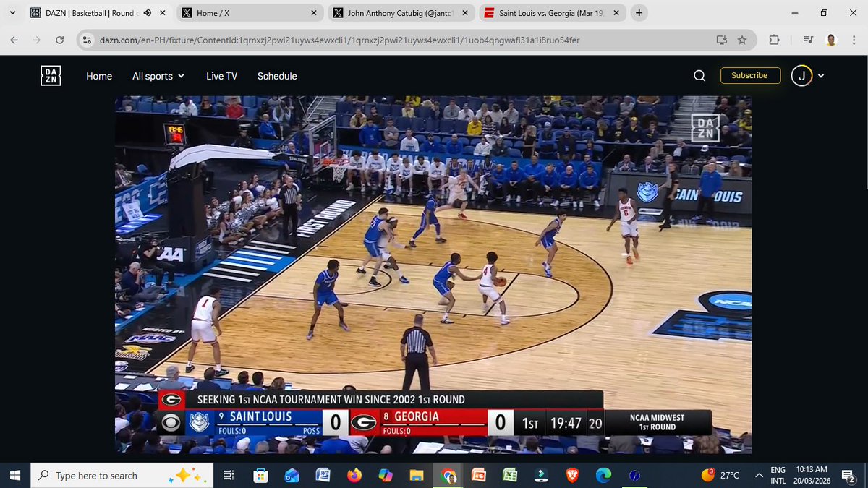Mute the DAZN tab audio icon
This screenshot has width=868, height=488.
(148, 13)
